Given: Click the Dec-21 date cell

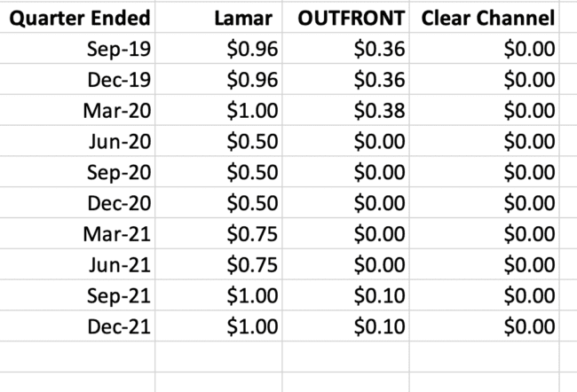Looking at the screenshot, I should coord(119,326).
